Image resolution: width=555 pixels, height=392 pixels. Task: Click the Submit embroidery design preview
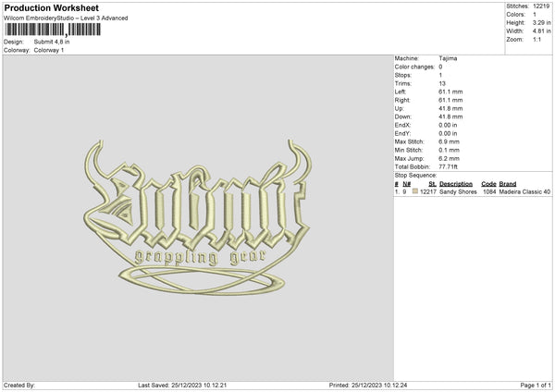point(198,217)
